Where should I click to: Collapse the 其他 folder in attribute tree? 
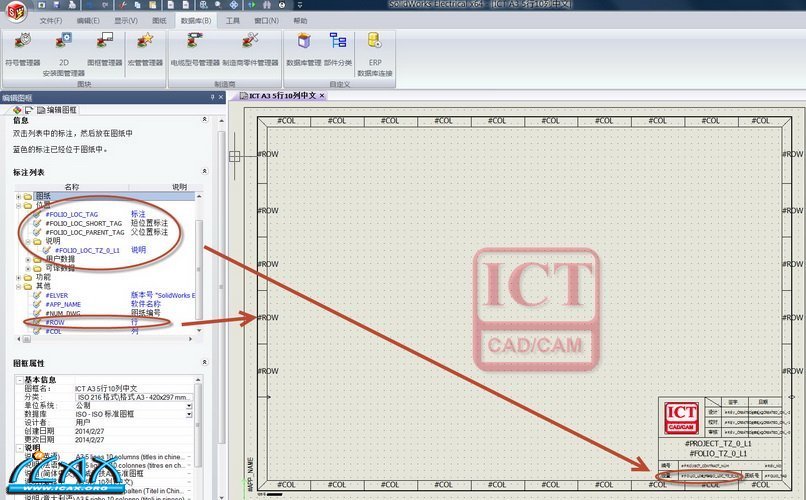click(19, 286)
